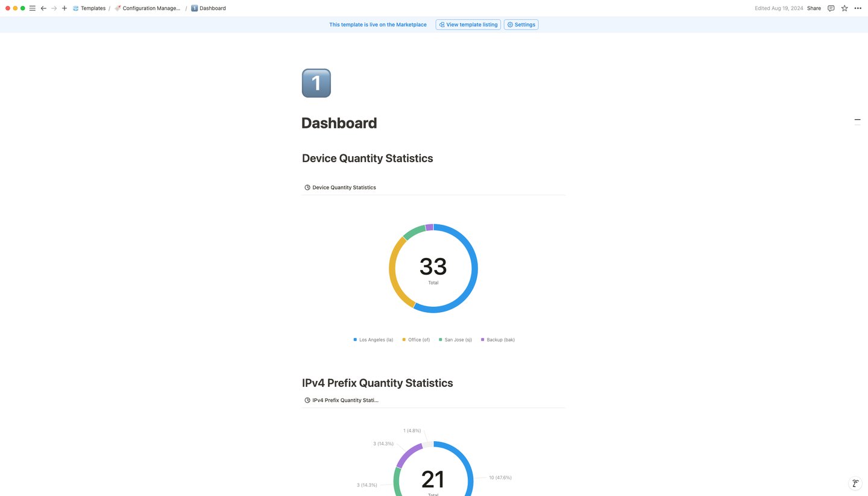Click the Dashboard page title
Viewport: 868px width, 496px height.
tap(339, 123)
